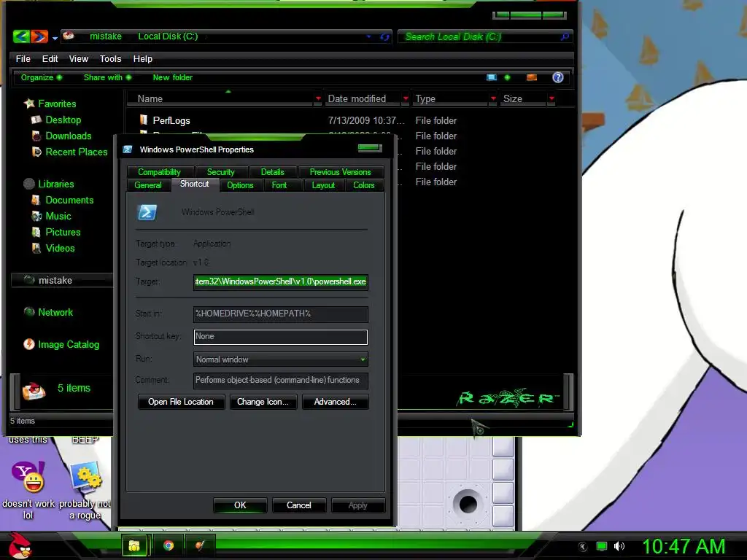Click the blue help question mark icon
Image resolution: width=747 pixels, height=560 pixels.
coord(558,77)
